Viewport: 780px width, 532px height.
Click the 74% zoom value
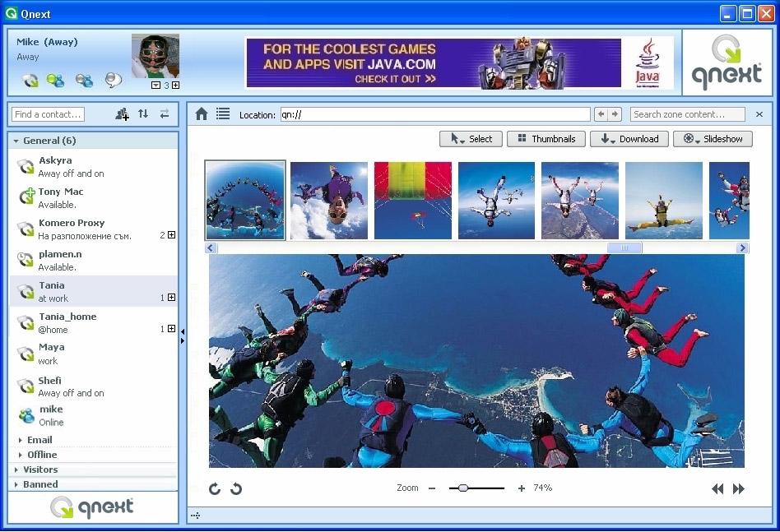point(543,488)
